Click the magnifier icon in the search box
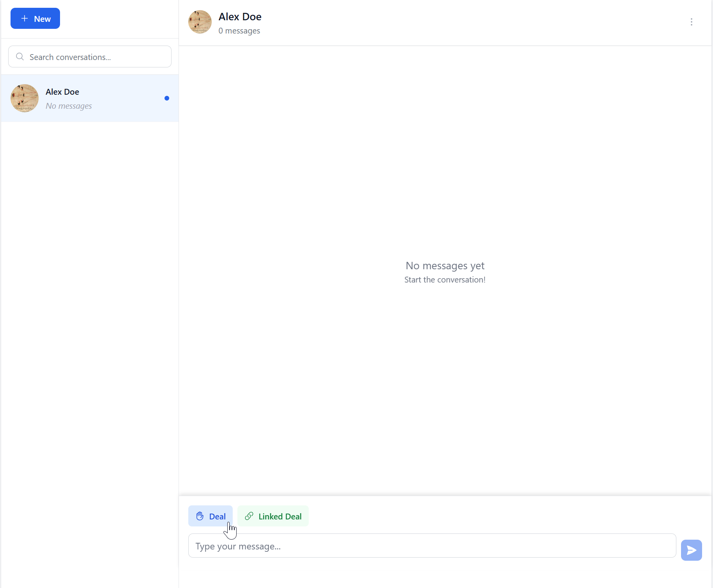 coord(20,57)
